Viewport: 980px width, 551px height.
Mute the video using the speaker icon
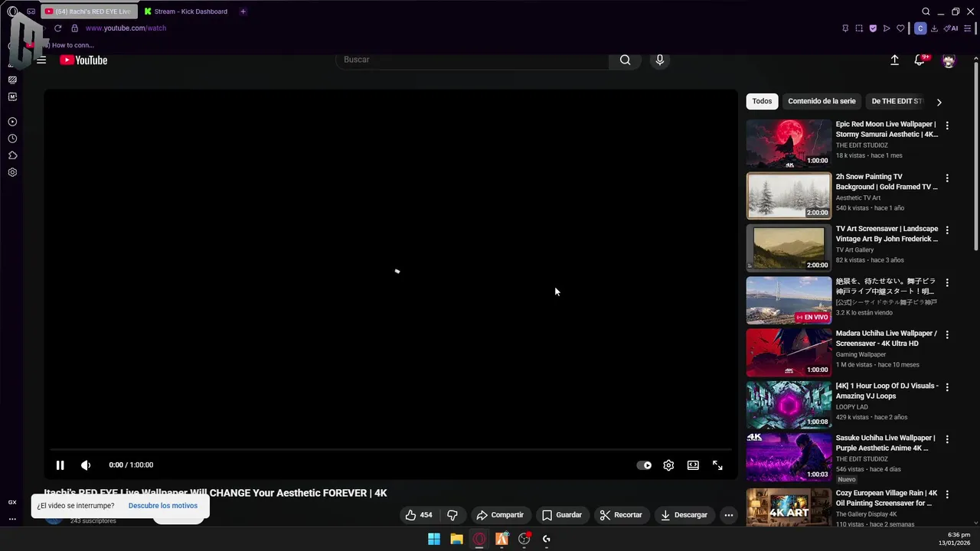[x=86, y=465]
